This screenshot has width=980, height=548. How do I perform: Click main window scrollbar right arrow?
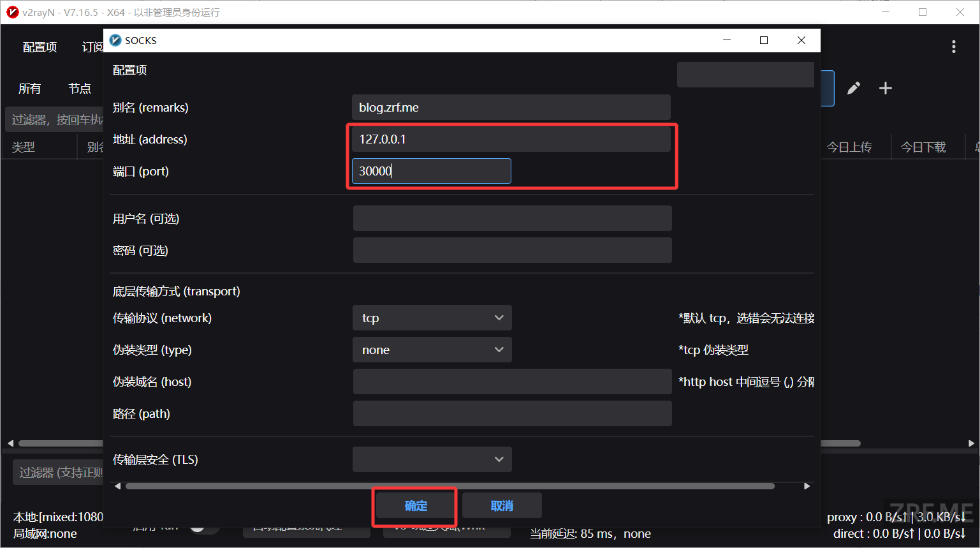[971, 443]
